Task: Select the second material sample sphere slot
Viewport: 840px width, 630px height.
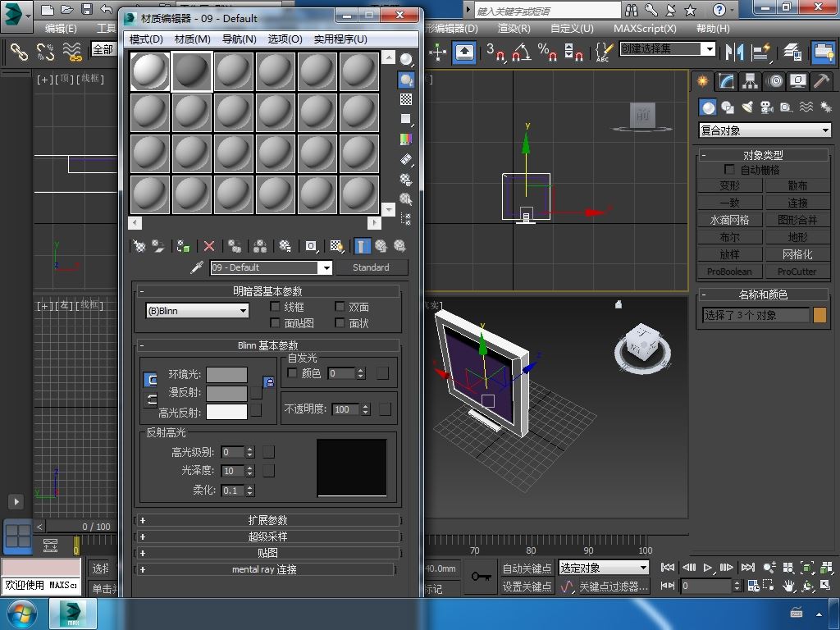Action: (192, 72)
